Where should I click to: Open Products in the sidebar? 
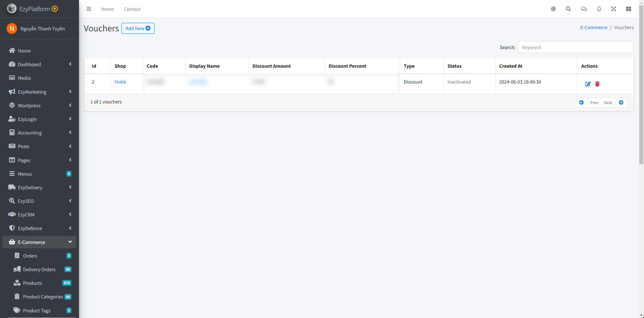(x=33, y=283)
